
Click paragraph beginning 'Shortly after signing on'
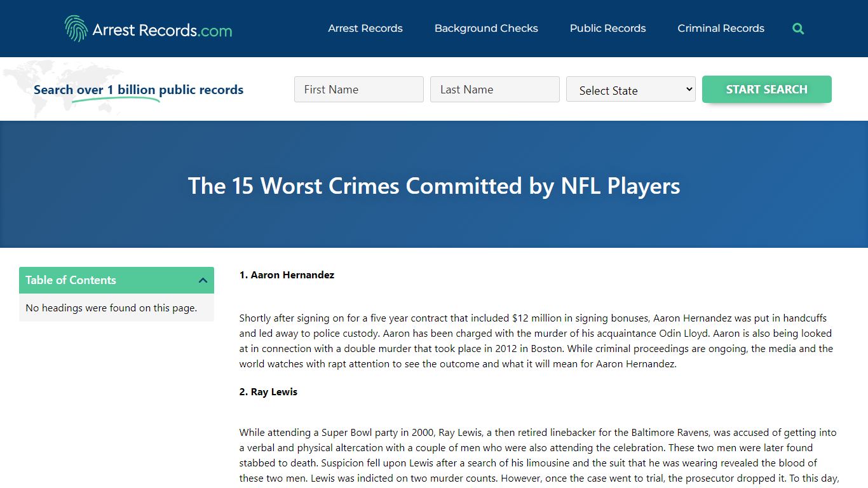[536, 341]
